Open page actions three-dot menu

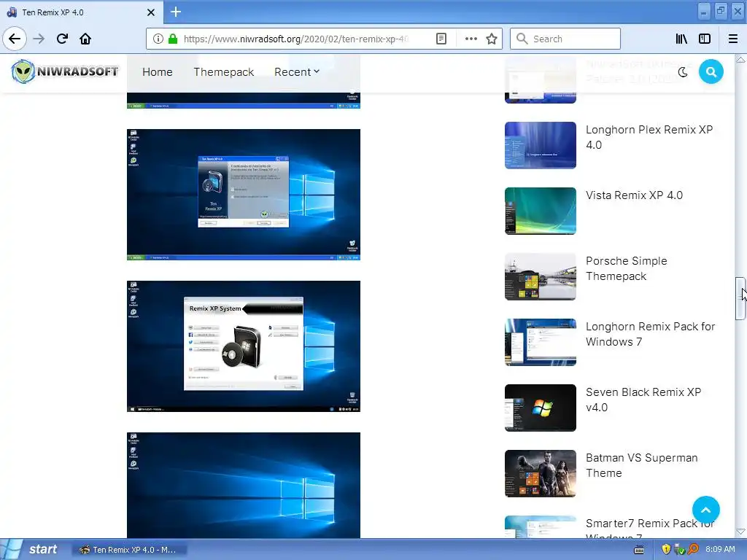click(x=471, y=39)
